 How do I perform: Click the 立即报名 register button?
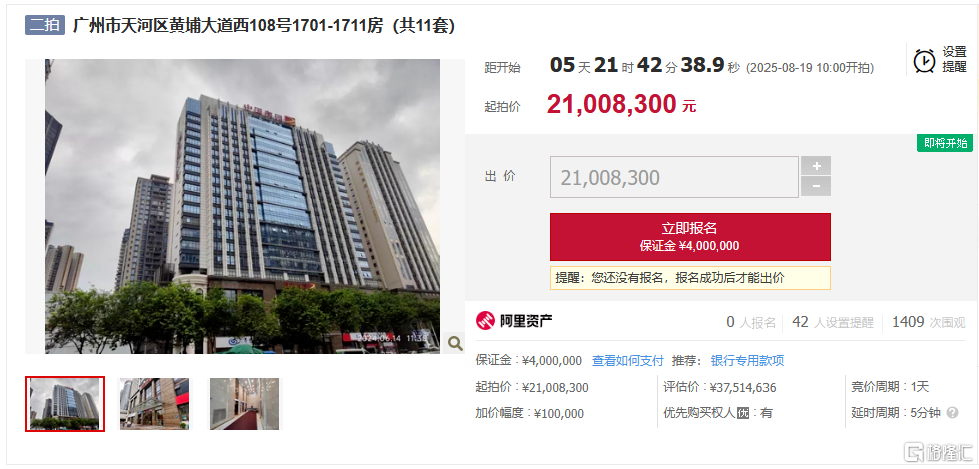tap(690, 237)
